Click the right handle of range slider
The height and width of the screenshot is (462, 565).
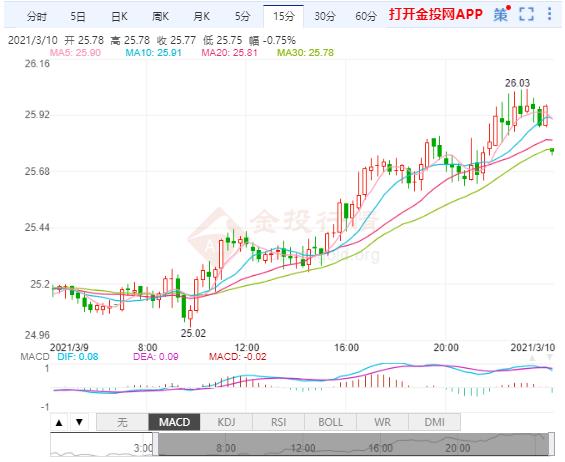pyautogui.click(x=551, y=444)
